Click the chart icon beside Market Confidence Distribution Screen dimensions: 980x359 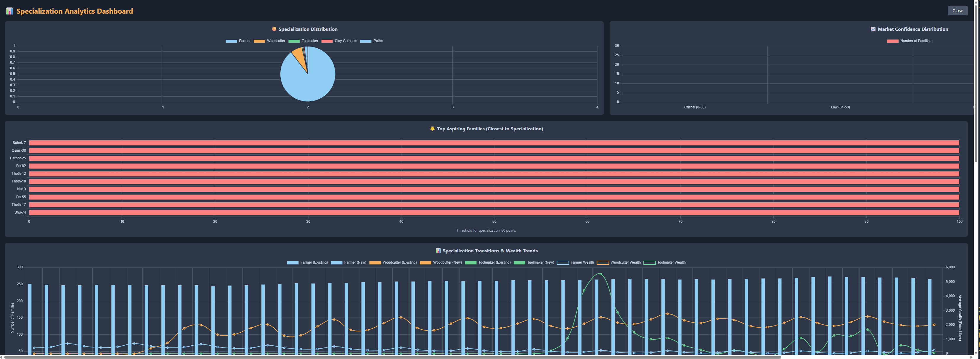(x=873, y=29)
